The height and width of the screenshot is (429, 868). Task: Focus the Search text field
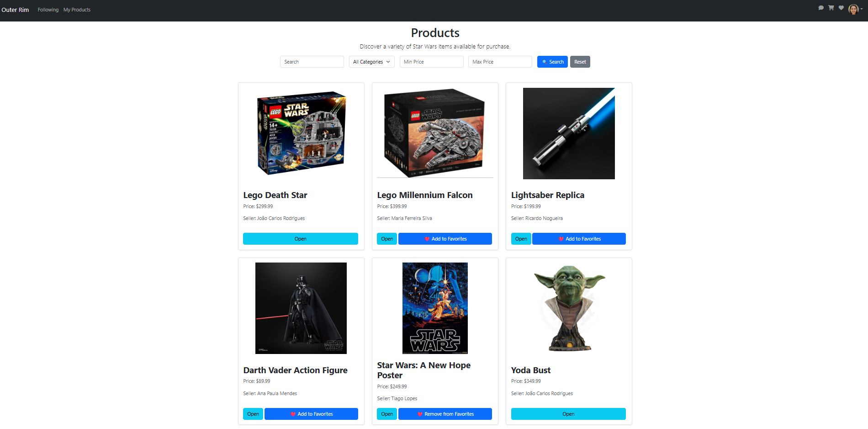click(x=312, y=62)
